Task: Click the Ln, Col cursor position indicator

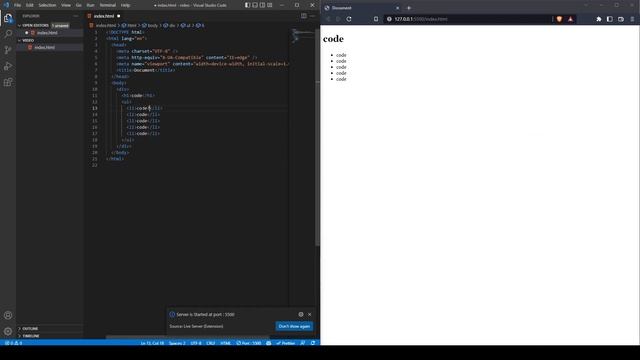Action: (x=152, y=343)
